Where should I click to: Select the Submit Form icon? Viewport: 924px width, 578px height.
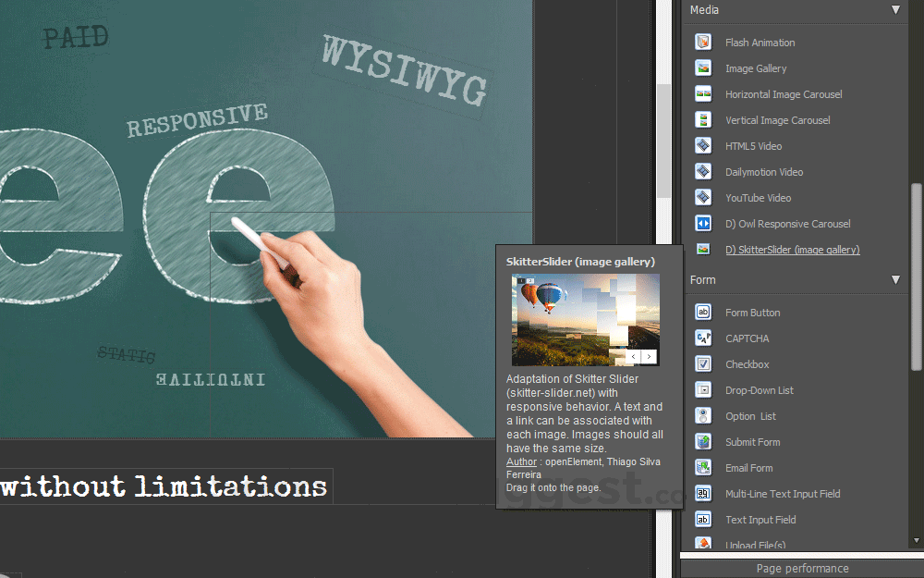pyautogui.click(x=702, y=441)
